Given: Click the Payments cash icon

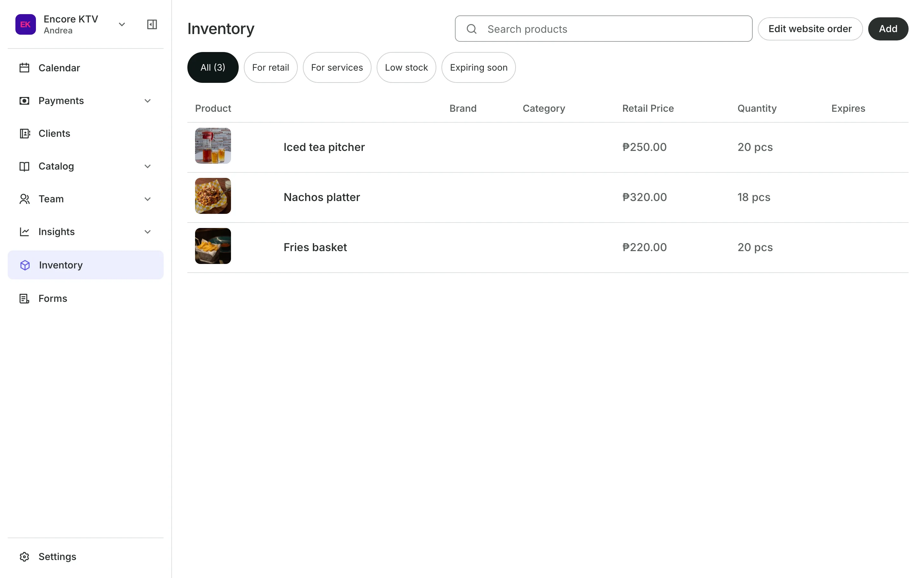Looking at the screenshot, I should click(24, 101).
